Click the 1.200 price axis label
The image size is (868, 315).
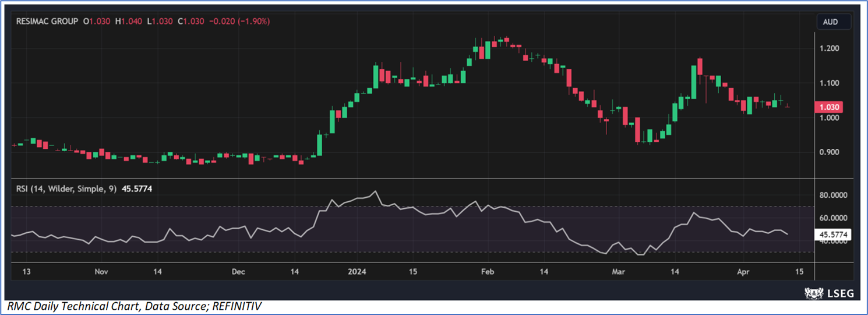coord(829,48)
